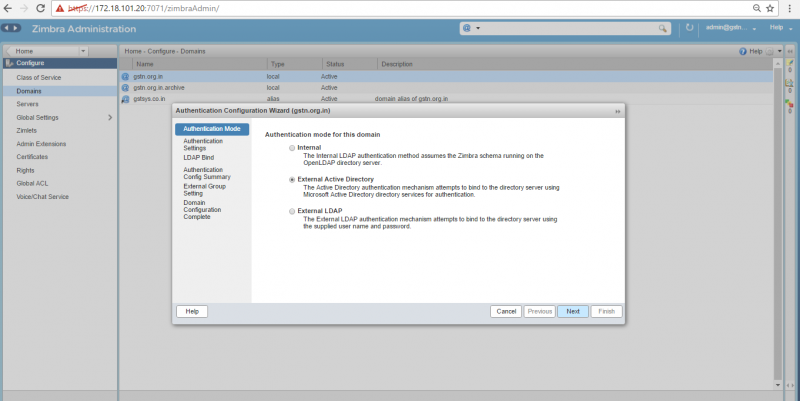Screen dimensions: 800x401
Task: Select the Authentication Mode wizard step
Action: 212,129
